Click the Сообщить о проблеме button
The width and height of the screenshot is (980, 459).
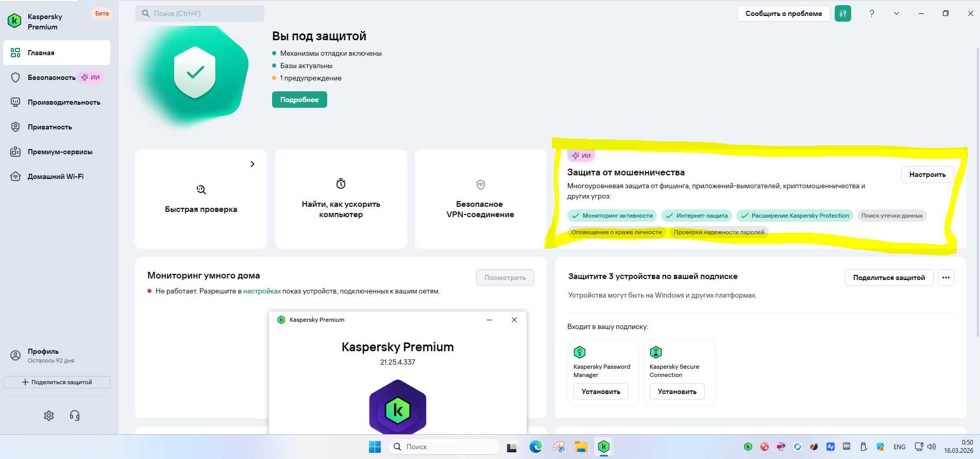tap(784, 13)
